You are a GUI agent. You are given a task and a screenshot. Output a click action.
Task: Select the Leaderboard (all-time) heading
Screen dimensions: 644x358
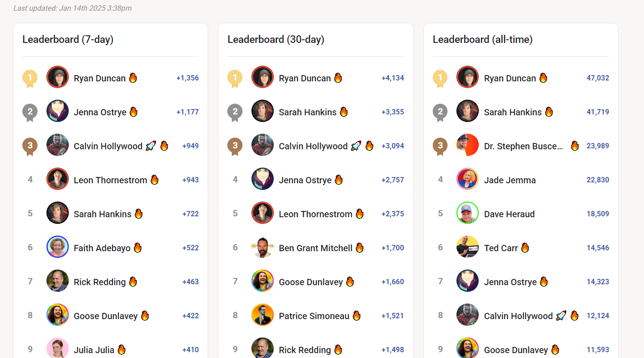click(x=482, y=39)
